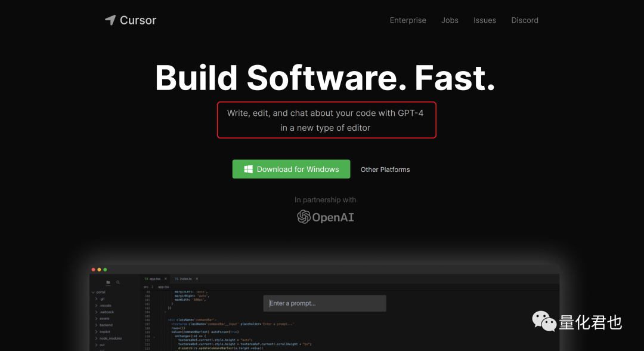This screenshot has width=644, height=351.
Task: Close the index.ts editor tab
Action: click(197, 279)
